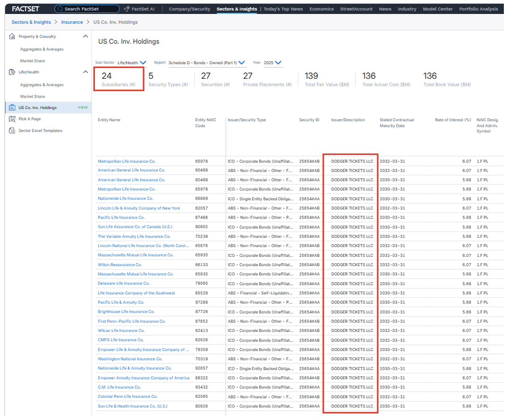Open Brighthouse Life Insurance Co. link
Image resolution: width=508 pixels, height=420 pixels.
click(126, 312)
